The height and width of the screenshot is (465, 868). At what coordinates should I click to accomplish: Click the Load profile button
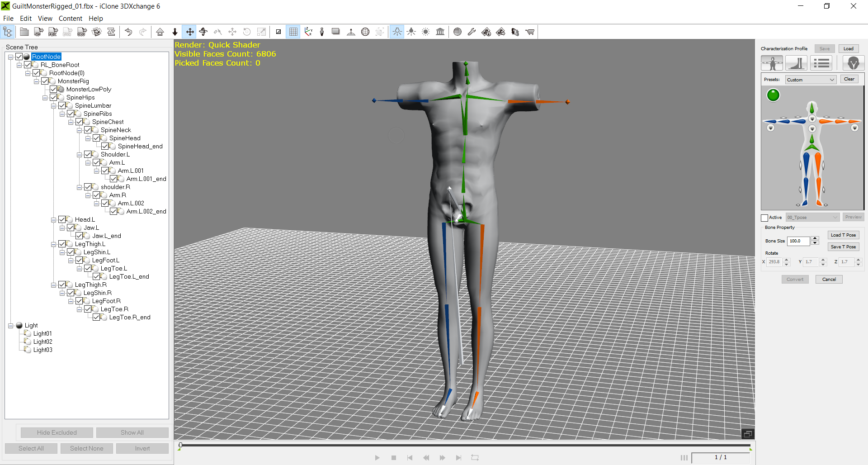tap(849, 48)
